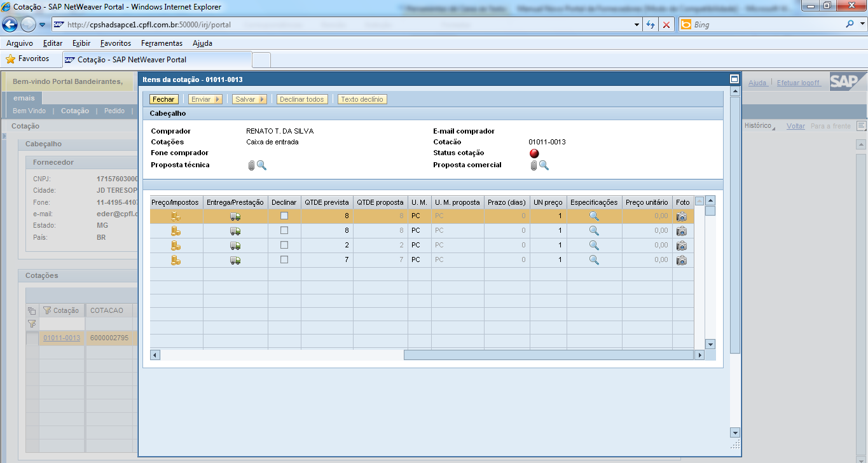Open photo camera icon in row with quantity 7
The height and width of the screenshot is (463, 868).
(x=682, y=260)
